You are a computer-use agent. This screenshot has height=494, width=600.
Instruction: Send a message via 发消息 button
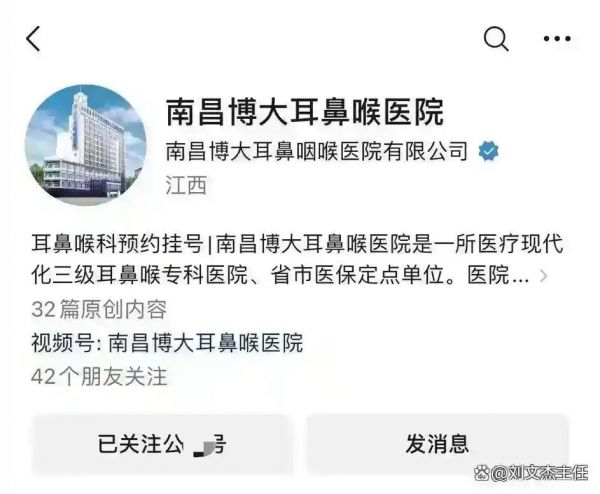(437, 444)
